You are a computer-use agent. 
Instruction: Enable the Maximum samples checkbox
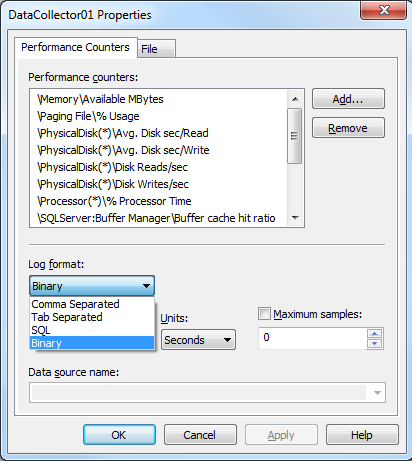click(264, 314)
